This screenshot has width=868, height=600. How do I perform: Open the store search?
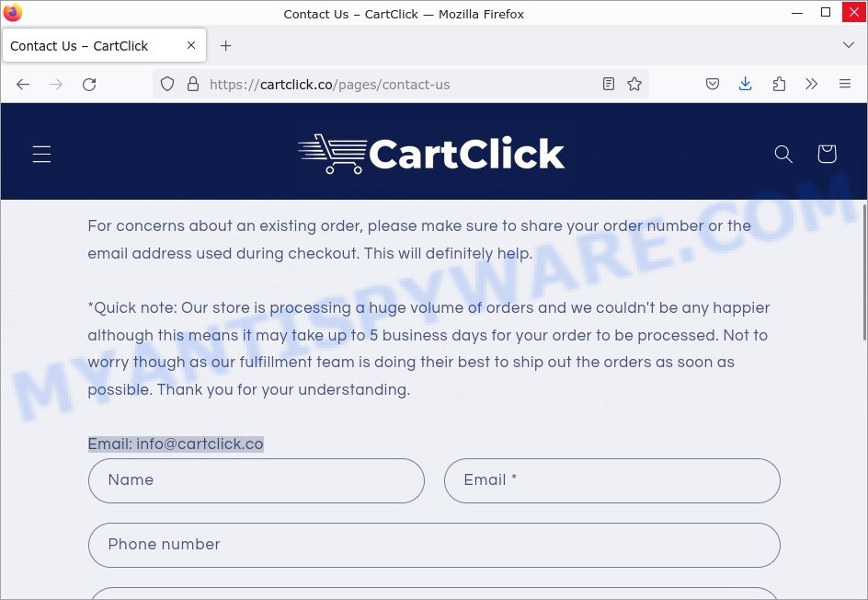click(782, 154)
